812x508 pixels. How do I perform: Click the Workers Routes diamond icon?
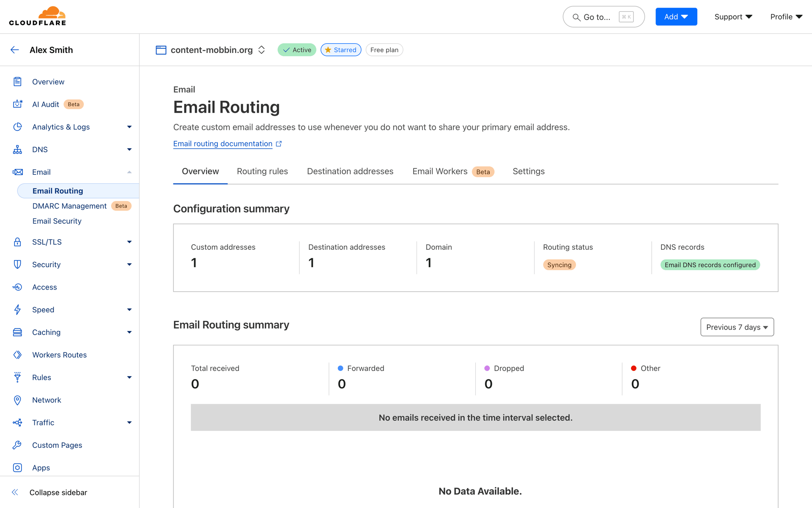(x=17, y=355)
